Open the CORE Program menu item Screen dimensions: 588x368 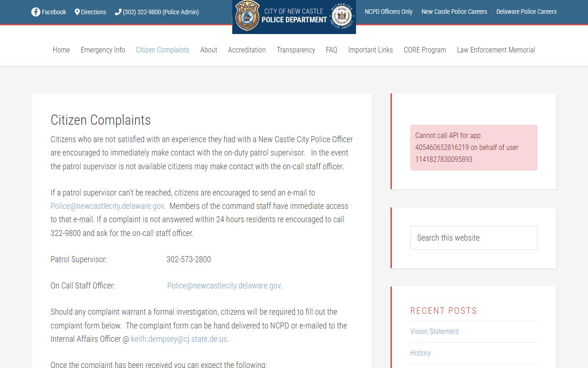[425, 50]
